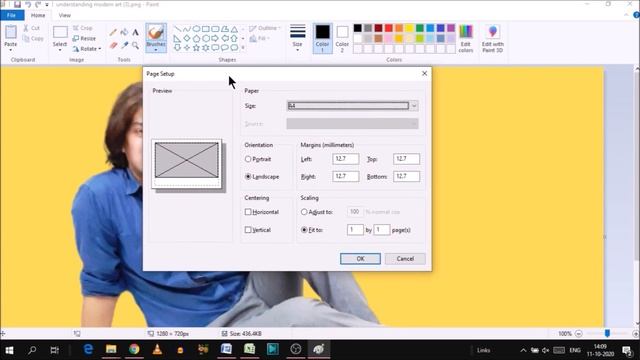
Task: Open Google Chrome from taskbar
Action: 134,349
